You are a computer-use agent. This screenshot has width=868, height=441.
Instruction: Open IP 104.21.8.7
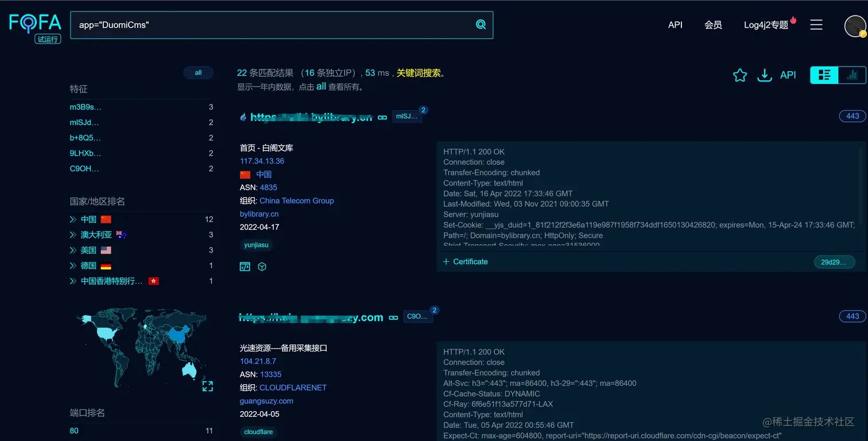pyautogui.click(x=258, y=361)
